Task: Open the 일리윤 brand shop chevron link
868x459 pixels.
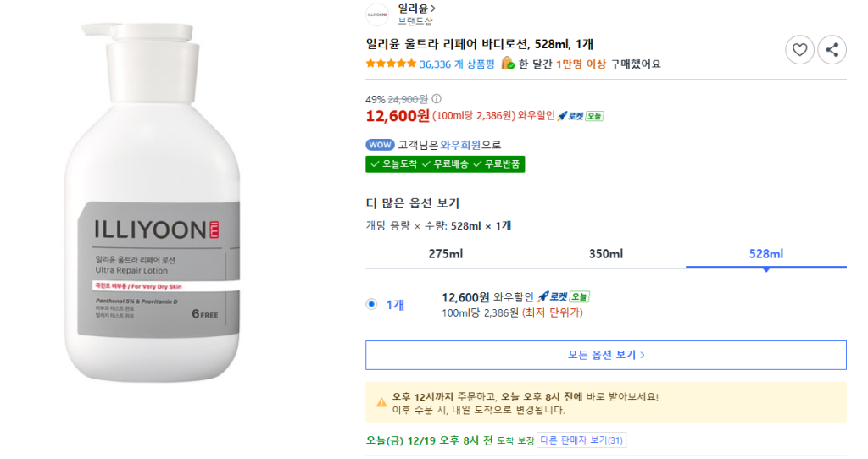Action: tap(417, 8)
